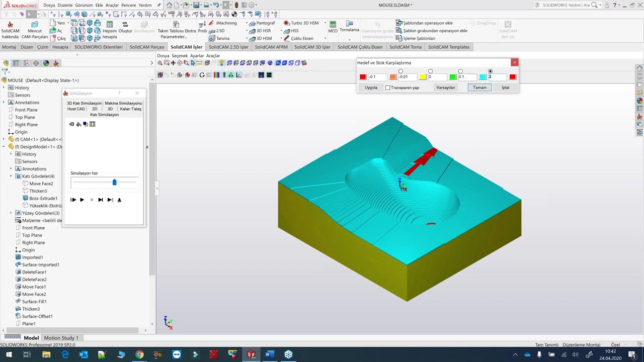Select the radio button above 0.1 field
Screen dimensions: 644x362
coord(460,71)
